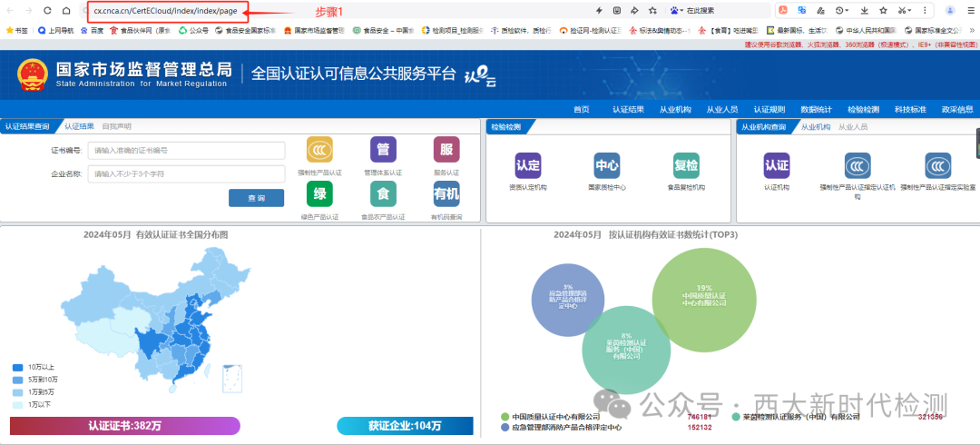Open the 公众号 bookmark
The height and width of the screenshot is (445, 980).
click(x=193, y=30)
